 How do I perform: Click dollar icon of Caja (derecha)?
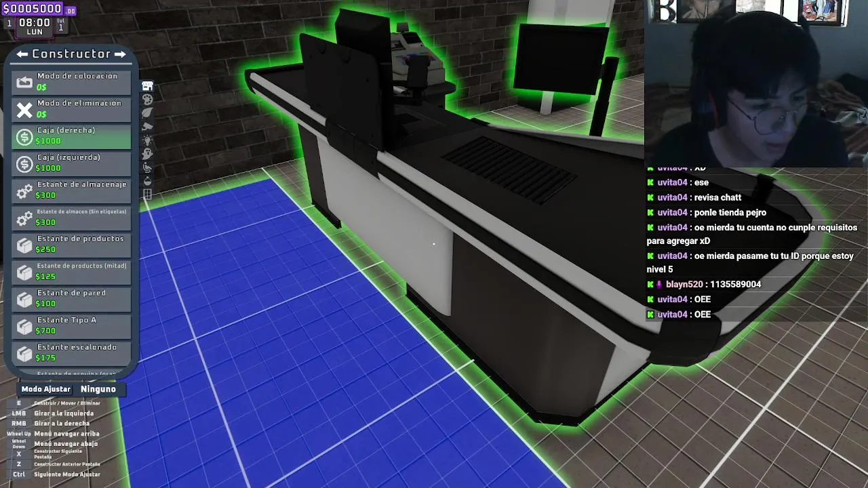click(x=24, y=137)
